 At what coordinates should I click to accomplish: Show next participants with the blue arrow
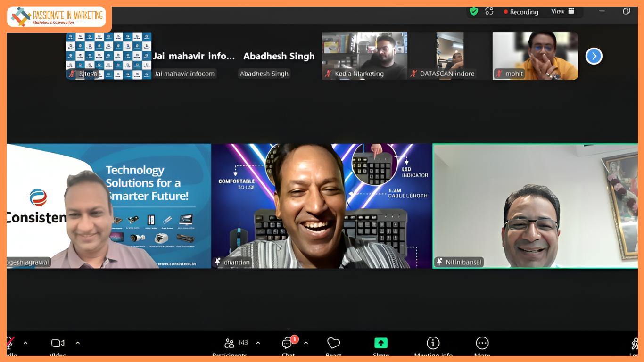(x=594, y=56)
